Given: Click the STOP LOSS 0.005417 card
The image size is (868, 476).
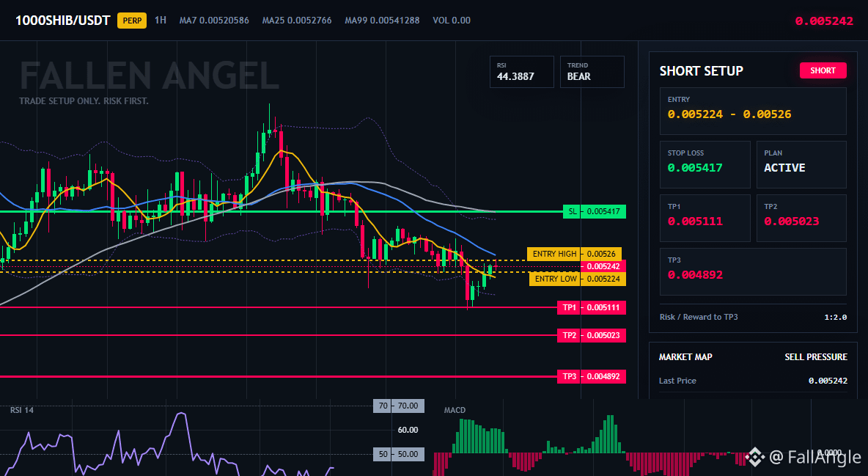Looking at the screenshot, I should point(705,164).
